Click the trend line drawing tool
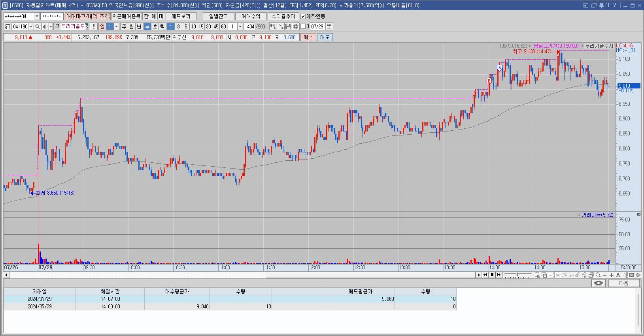The image size is (644, 336). 578,275
